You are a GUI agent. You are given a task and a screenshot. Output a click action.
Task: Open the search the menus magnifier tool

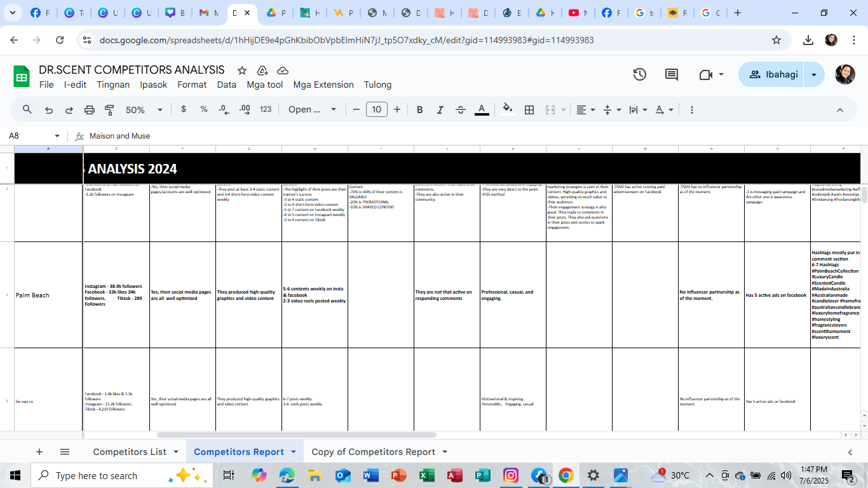pyautogui.click(x=27, y=109)
